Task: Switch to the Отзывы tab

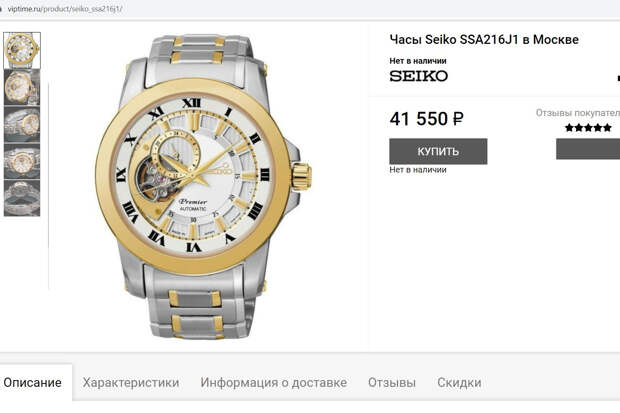Action: tap(392, 383)
